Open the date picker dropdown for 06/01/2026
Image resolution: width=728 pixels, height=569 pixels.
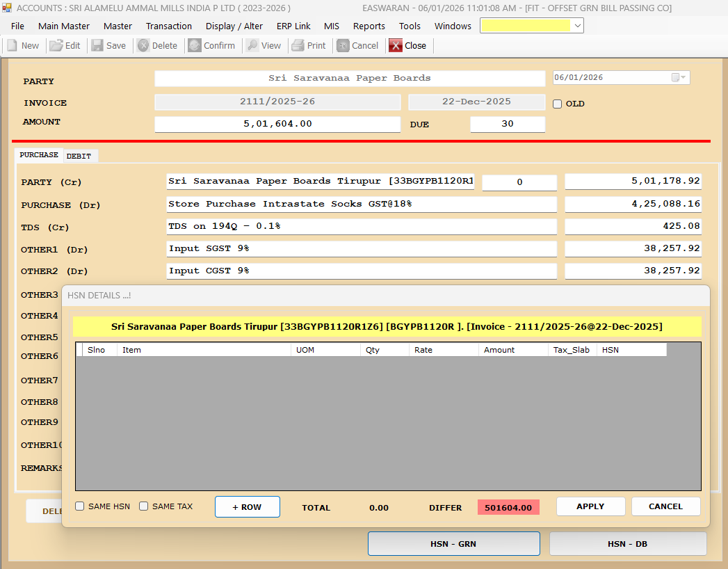[679, 78]
